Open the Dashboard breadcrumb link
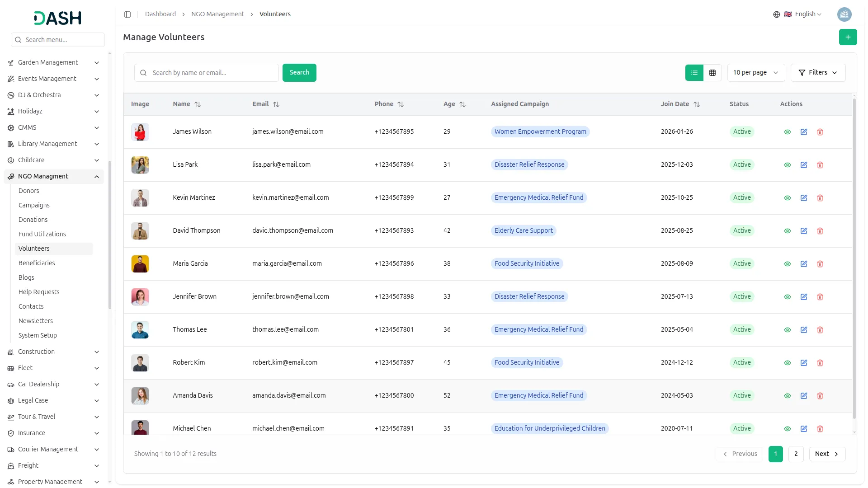 [x=160, y=14]
